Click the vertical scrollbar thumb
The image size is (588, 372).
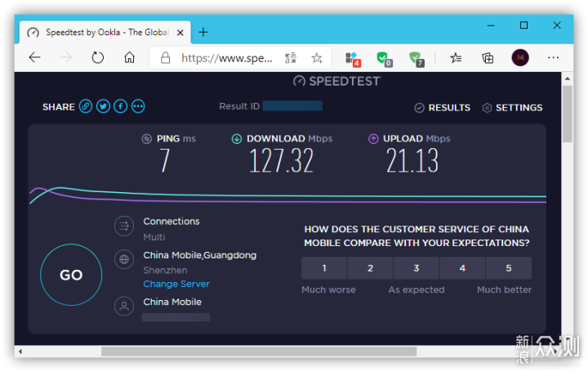pyautogui.click(x=567, y=114)
